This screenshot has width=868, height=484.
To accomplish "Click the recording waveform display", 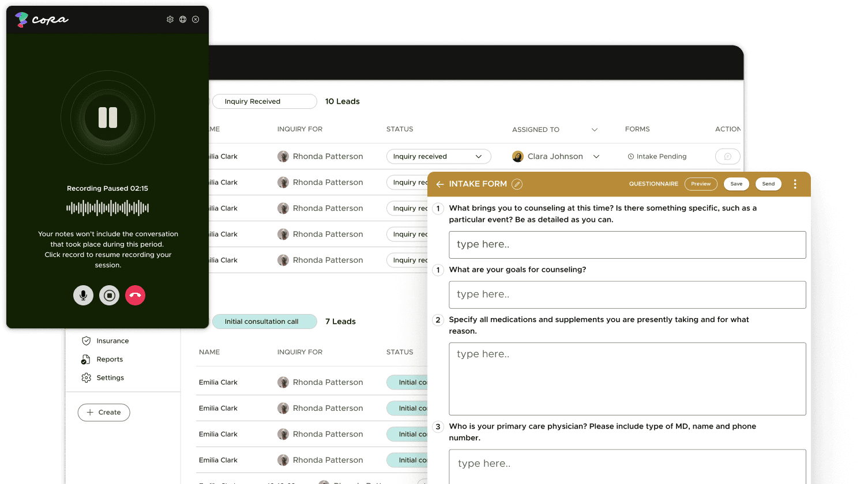I will coord(107,207).
